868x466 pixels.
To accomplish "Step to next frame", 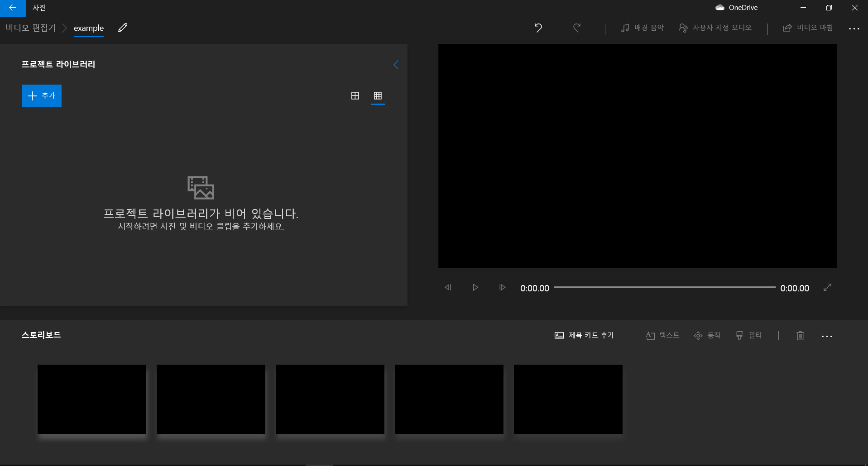I will [502, 288].
